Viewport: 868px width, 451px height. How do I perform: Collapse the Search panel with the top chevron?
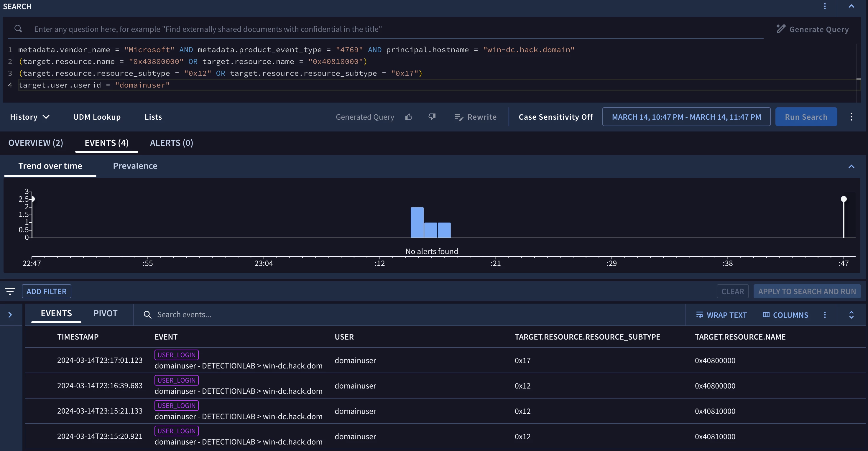pyautogui.click(x=851, y=6)
